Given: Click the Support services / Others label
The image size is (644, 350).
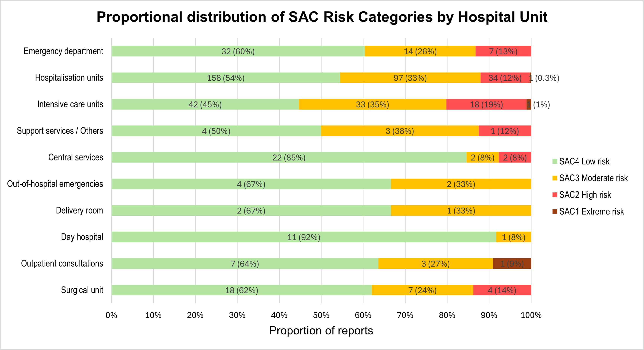Looking at the screenshot, I should click(x=60, y=131).
